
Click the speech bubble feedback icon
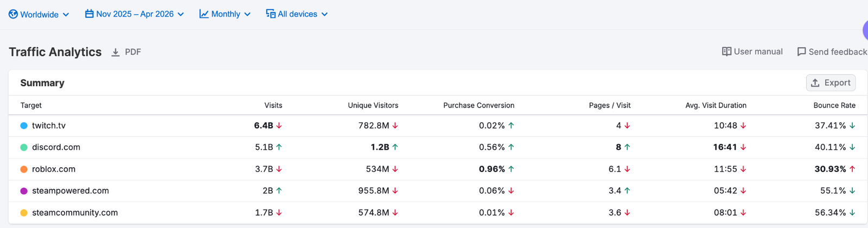801,52
